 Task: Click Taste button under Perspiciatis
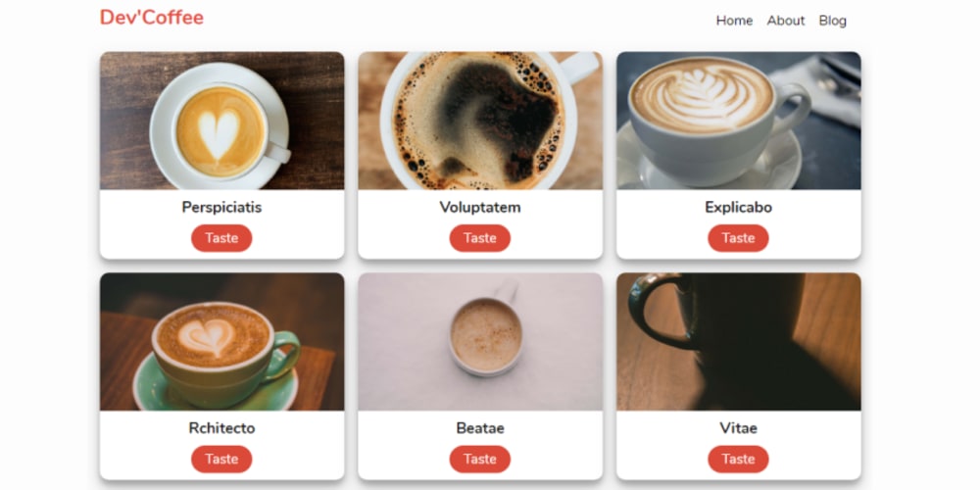221,238
